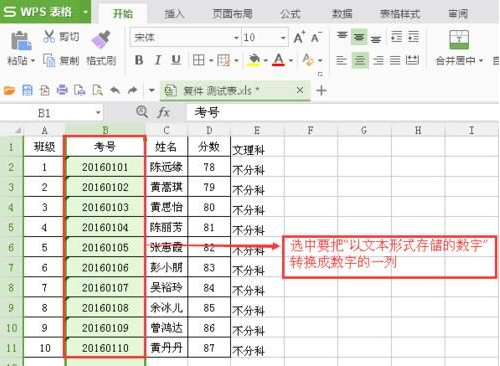
Task: Decrease font size with A- icon
Action: click(316, 37)
